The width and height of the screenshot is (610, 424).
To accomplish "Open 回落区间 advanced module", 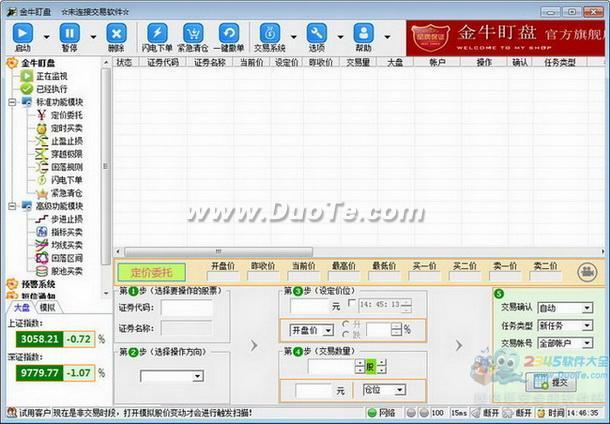I will click(x=67, y=258).
